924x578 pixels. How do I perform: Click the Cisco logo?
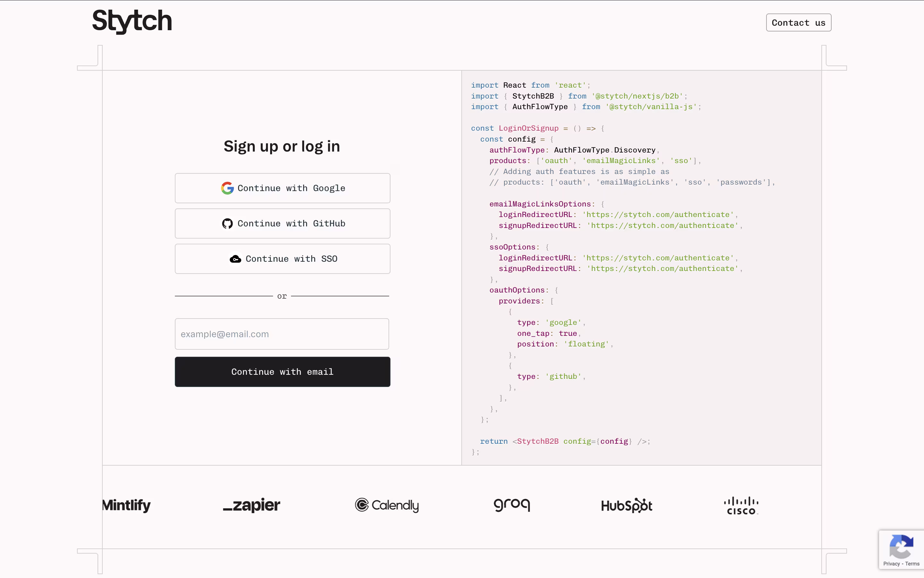pyautogui.click(x=741, y=506)
